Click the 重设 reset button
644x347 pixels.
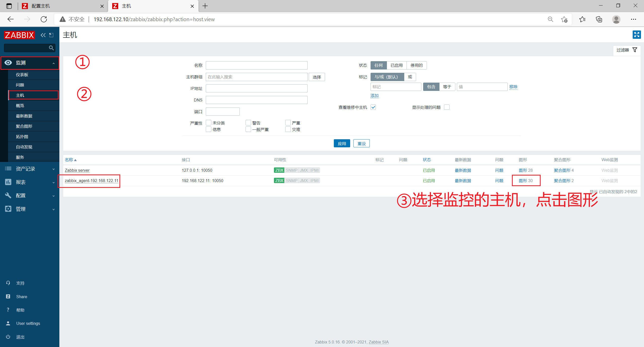click(361, 143)
